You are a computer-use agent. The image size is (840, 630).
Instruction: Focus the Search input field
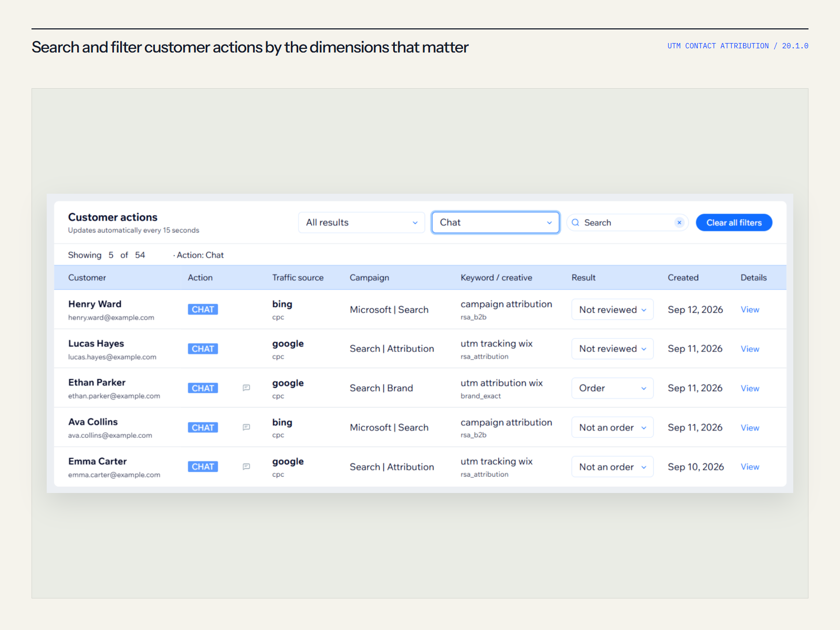[627, 223]
